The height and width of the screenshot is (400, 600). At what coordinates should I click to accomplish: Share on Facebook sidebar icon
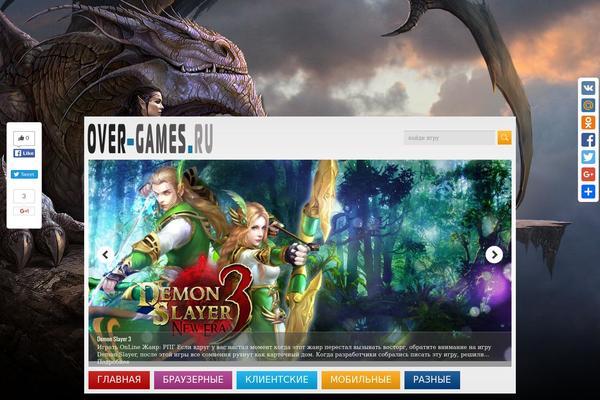[x=589, y=140]
